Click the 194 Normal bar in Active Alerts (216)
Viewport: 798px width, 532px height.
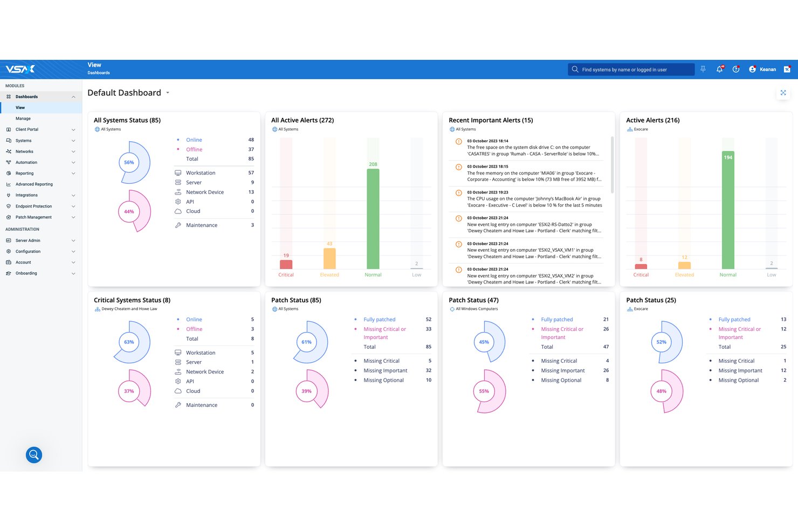[728, 210]
